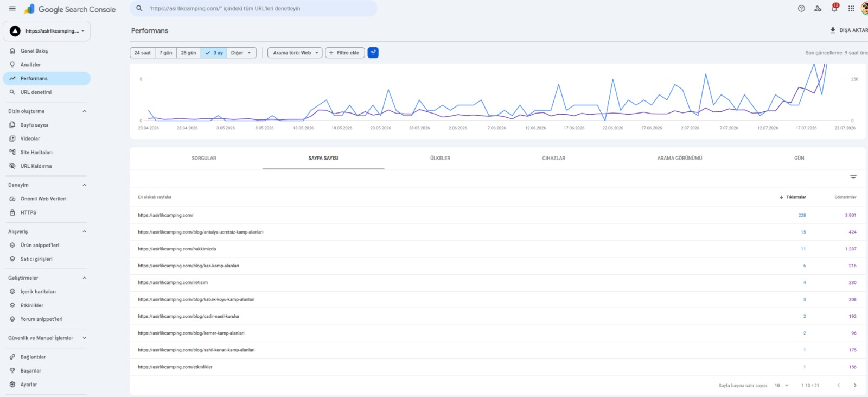Go to next page of results
This screenshot has width=868, height=397.
855,386
